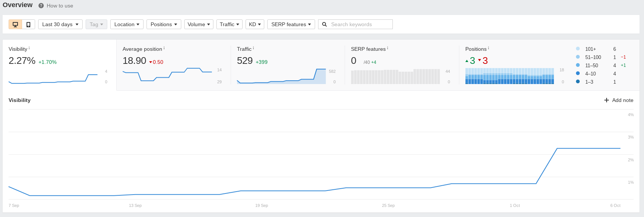Image resolution: width=644 pixels, height=217 pixels.
Task: Click the 11–50 legend color dot
Action: (578, 65)
